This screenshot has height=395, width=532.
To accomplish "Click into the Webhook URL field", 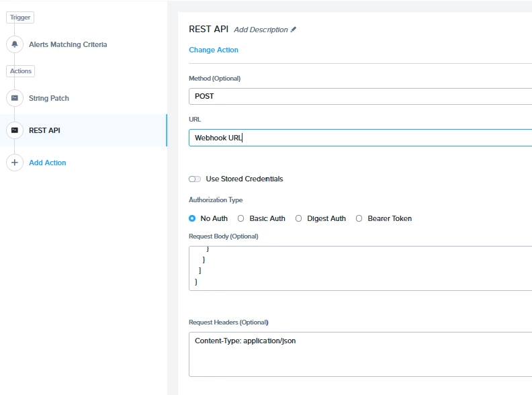I will [360, 138].
